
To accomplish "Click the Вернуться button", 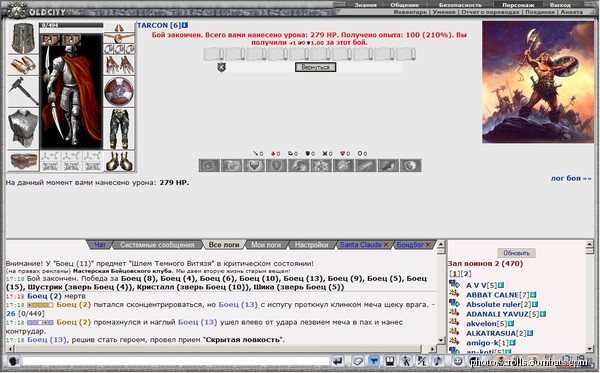I will [315, 67].
